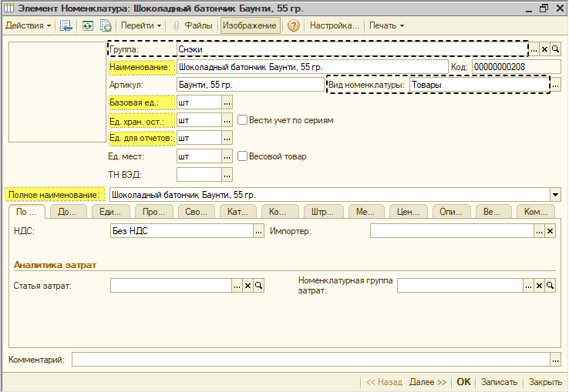Click ellipsis for Номенклатурная группа затрат
The width and height of the screenshot is (569, 392).
pos(528,286)
